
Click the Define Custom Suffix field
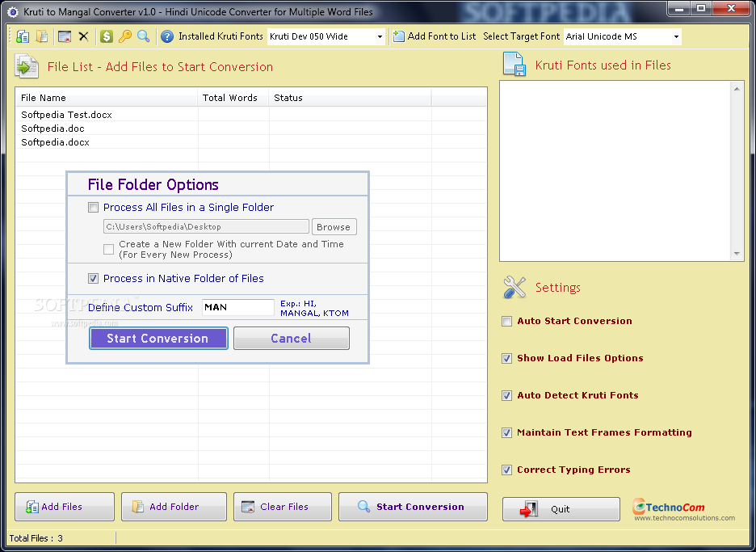(x=238, y=307)
